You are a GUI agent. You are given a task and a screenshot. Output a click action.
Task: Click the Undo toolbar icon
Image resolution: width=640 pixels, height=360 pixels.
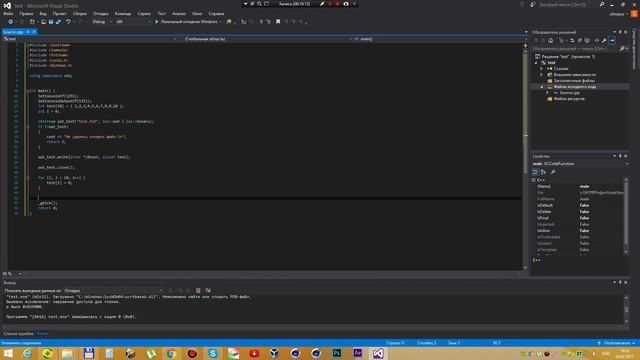coord(68,22)
